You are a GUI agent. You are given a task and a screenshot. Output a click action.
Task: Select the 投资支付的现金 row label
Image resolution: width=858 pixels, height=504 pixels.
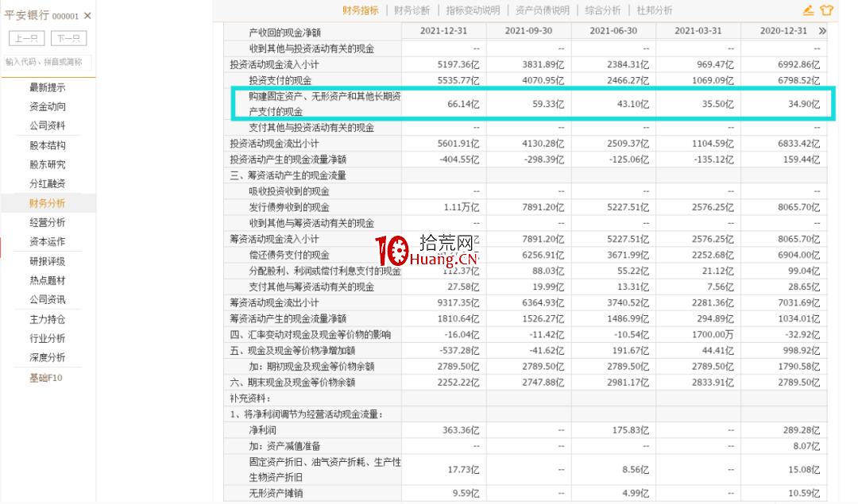[x=280, y=80]
